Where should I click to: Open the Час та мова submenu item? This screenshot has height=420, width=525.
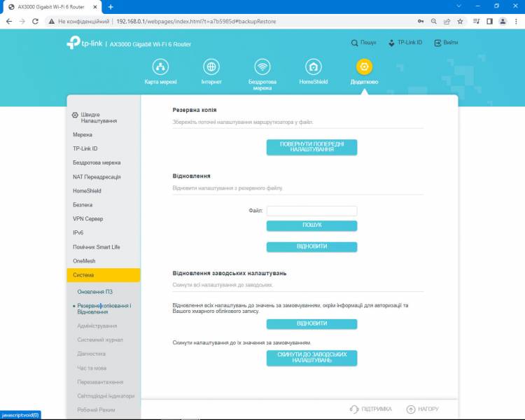tap(92, 367)
